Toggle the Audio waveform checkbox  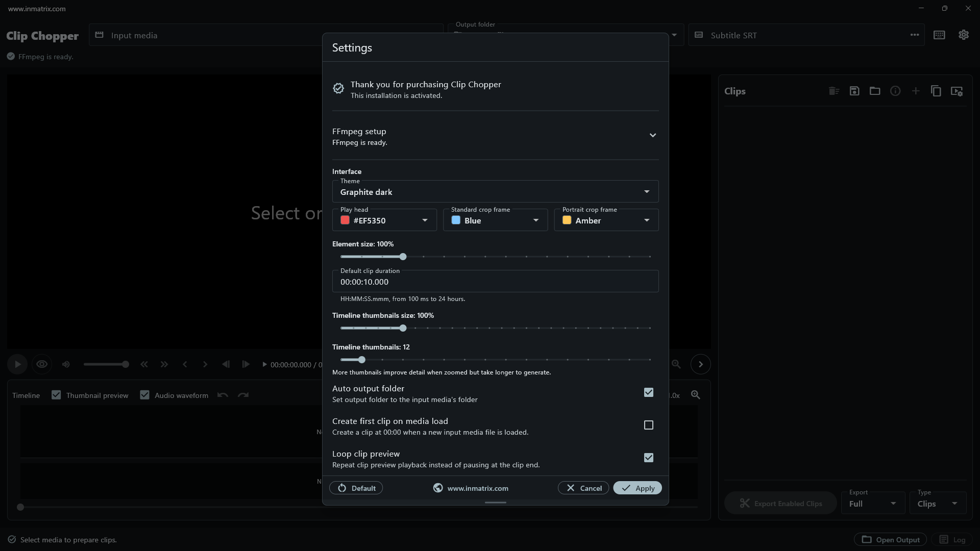pos(145,395)
